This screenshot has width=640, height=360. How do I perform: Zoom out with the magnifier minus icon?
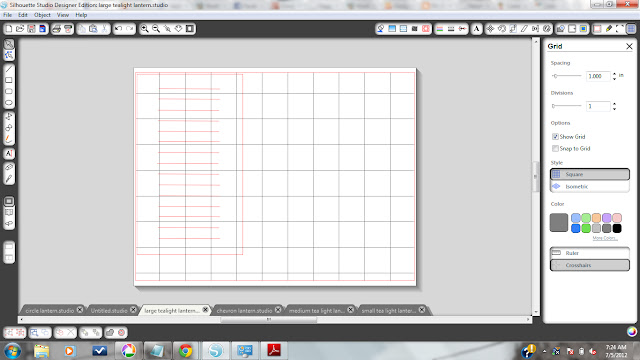coord(156,29)
